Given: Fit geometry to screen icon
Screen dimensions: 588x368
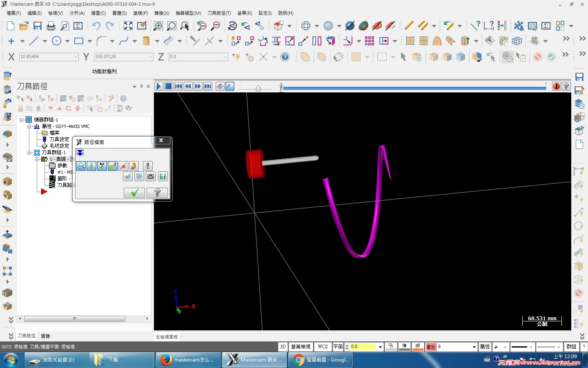Looking at the screenshot, I should (x=128, y=26).
